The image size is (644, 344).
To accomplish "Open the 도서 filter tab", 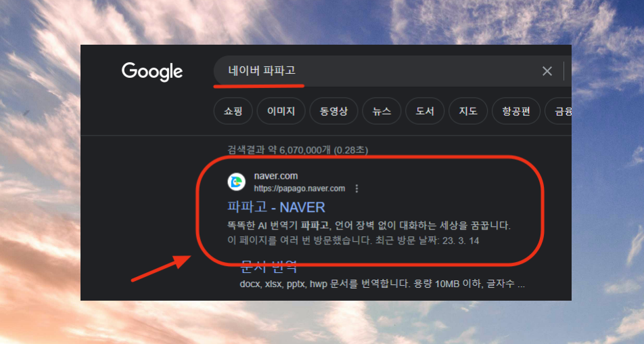I will [x=425, y=111].
